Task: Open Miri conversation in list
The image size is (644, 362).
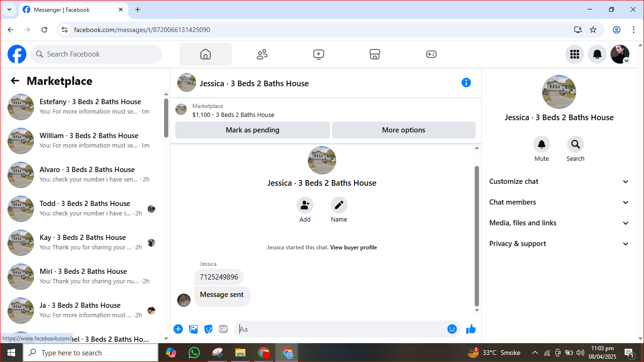Action: click(x=83, y=277)
